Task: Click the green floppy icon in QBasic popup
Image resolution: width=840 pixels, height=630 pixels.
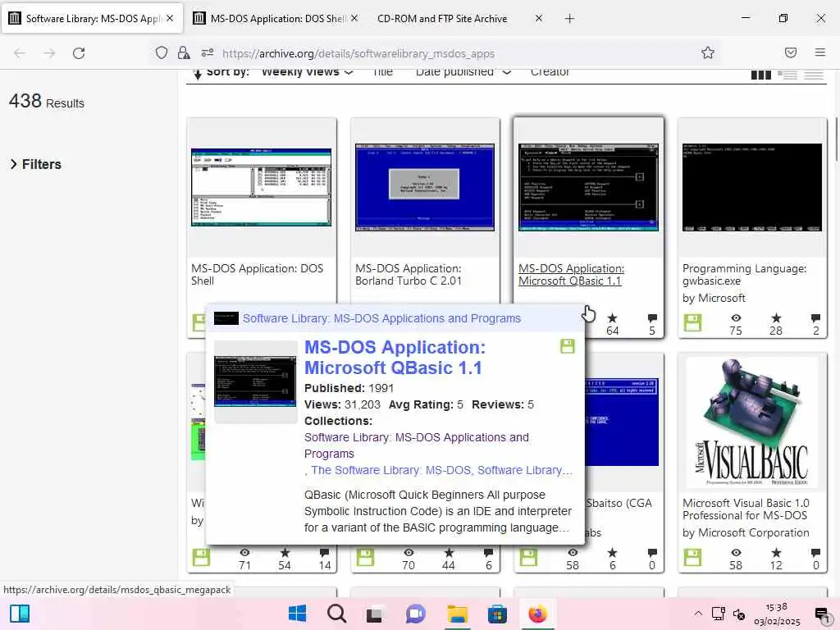Action: [568, 346]
